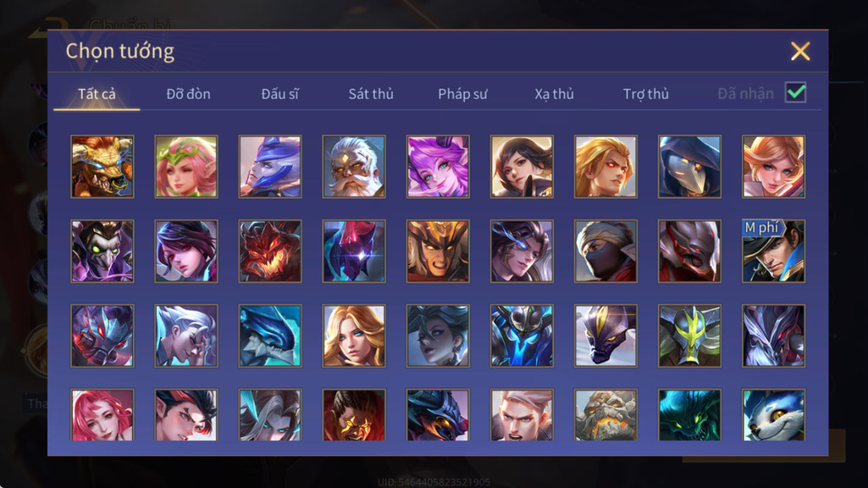
Task: Select the pink-haired elf with green crown
Action: (186, 166)
